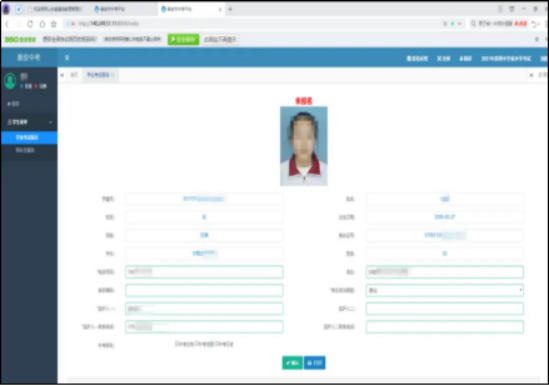Image resolution: width=549 pixels, height=387 pixels.
Task: Check the second exam subject checkbox
Action: pyautogui.click(x=197, y=344)
